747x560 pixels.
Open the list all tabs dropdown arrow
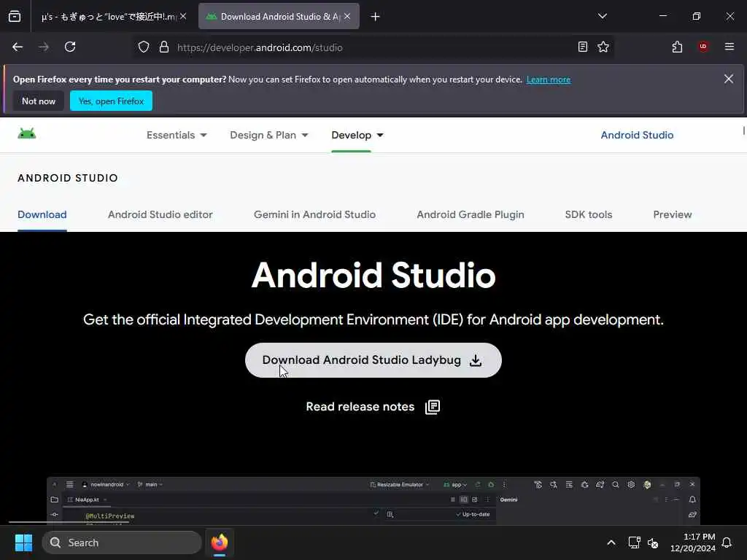point(602,16)
